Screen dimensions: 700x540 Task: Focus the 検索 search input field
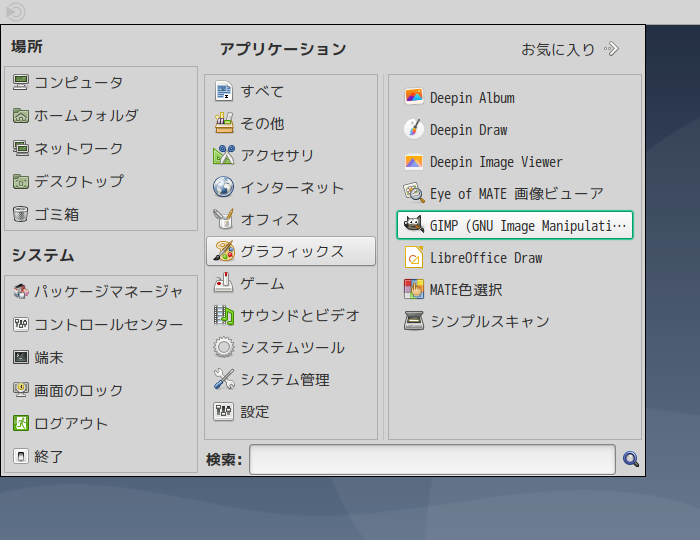[x=432, y=459]
